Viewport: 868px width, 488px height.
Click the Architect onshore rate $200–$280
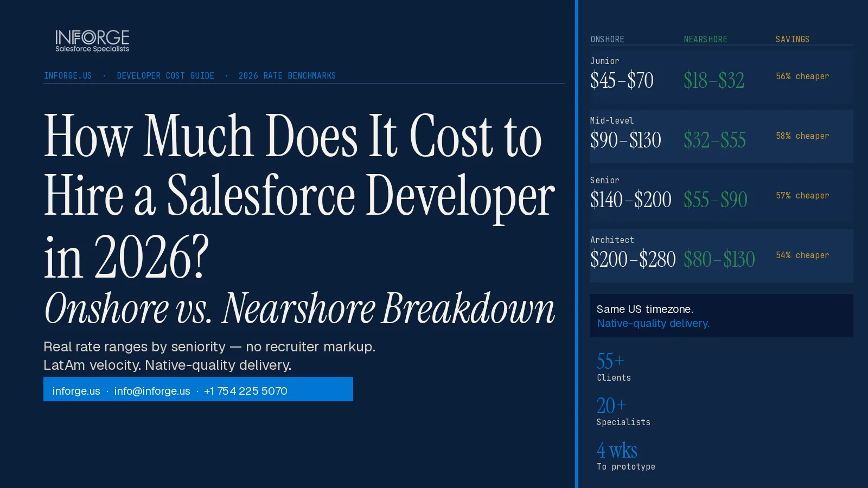tap(633, 260)
